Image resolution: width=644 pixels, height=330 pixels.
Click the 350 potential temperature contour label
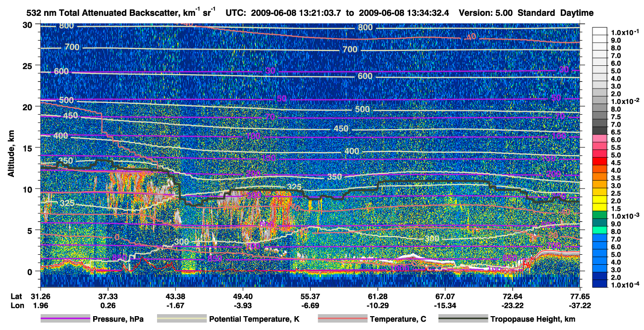tap(335, 176)
